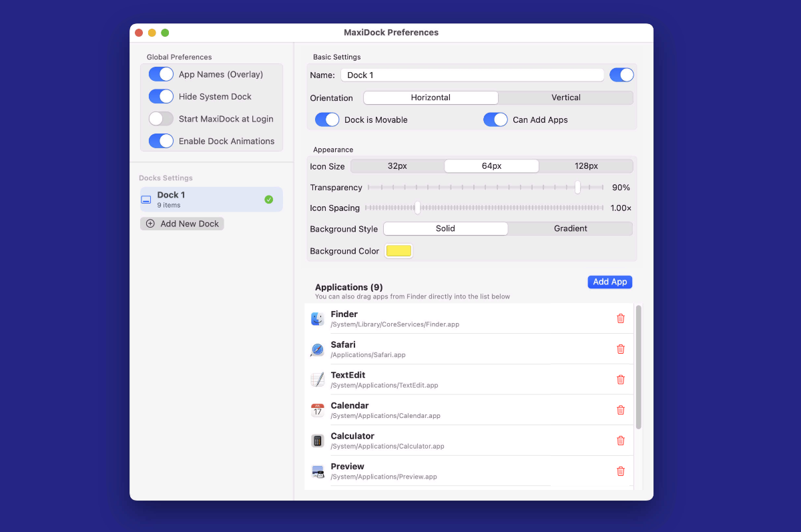Close the MaxiDock Preferences window
This screenshot has width=801, height=532.
click(x=139, y=33)
